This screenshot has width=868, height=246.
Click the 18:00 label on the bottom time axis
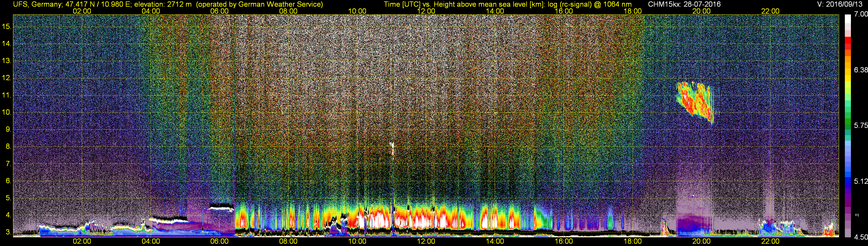(x=632, y=241)
